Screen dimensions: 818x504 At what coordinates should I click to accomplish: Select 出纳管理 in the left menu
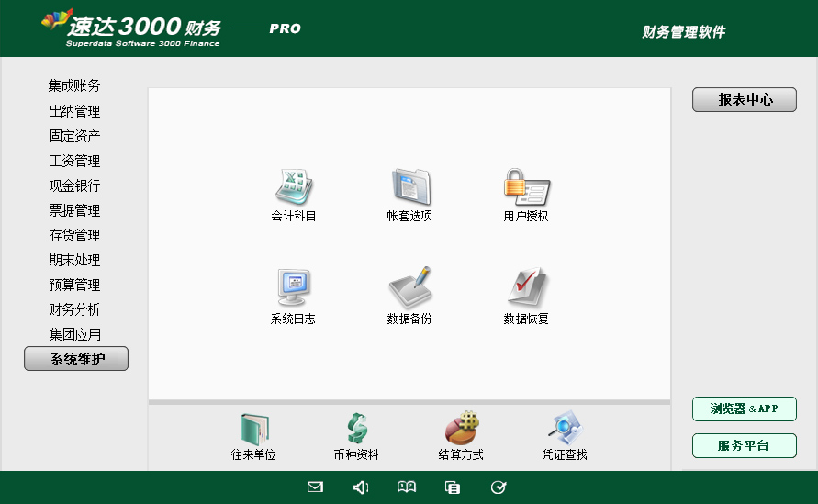(x=74, y=111)
